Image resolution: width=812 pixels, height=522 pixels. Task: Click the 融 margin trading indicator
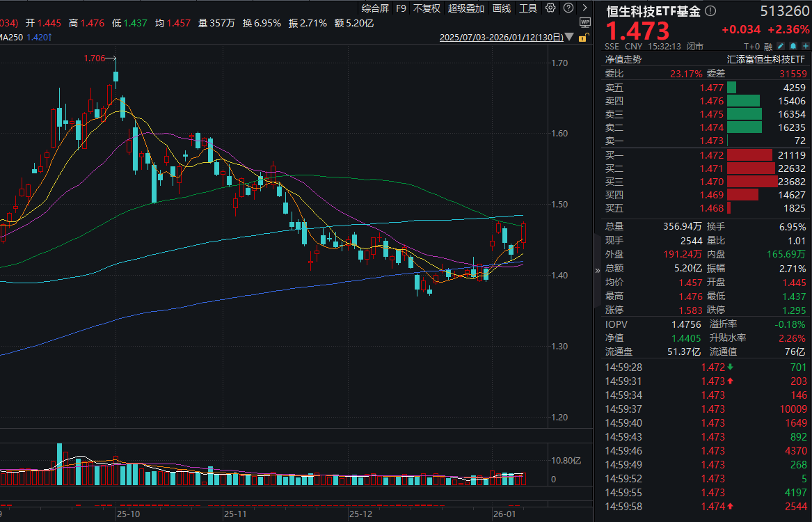768,47
